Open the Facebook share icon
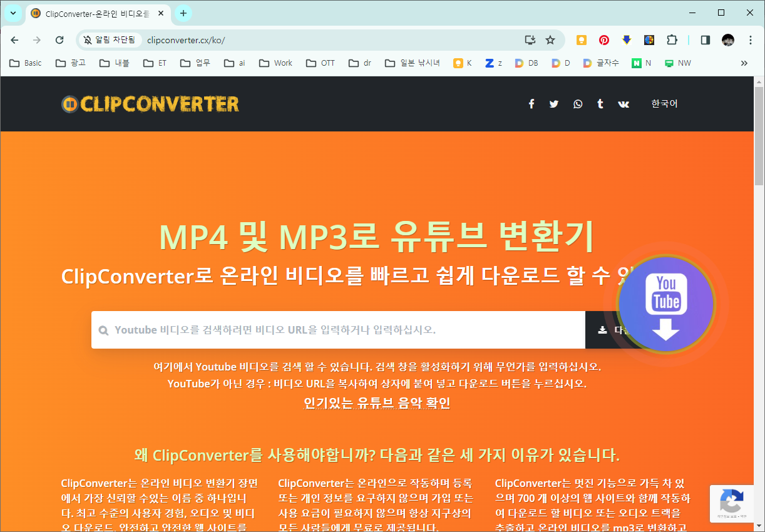Screen dimensions: 765x532 point(531,104)
